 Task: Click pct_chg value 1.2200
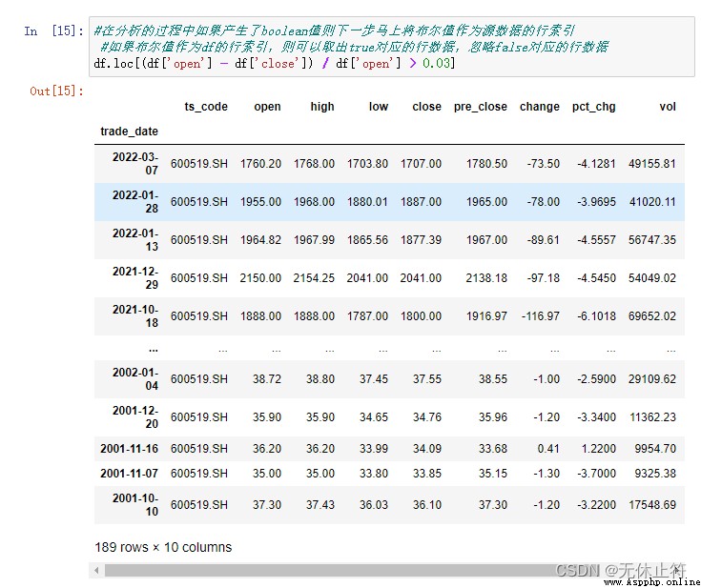(599, 449)
